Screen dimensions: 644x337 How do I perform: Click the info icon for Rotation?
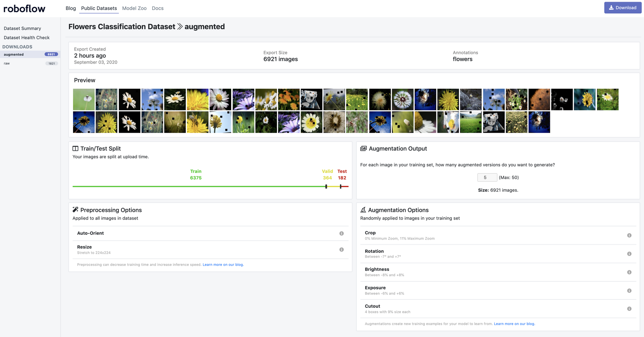click(x=629, y=254)
